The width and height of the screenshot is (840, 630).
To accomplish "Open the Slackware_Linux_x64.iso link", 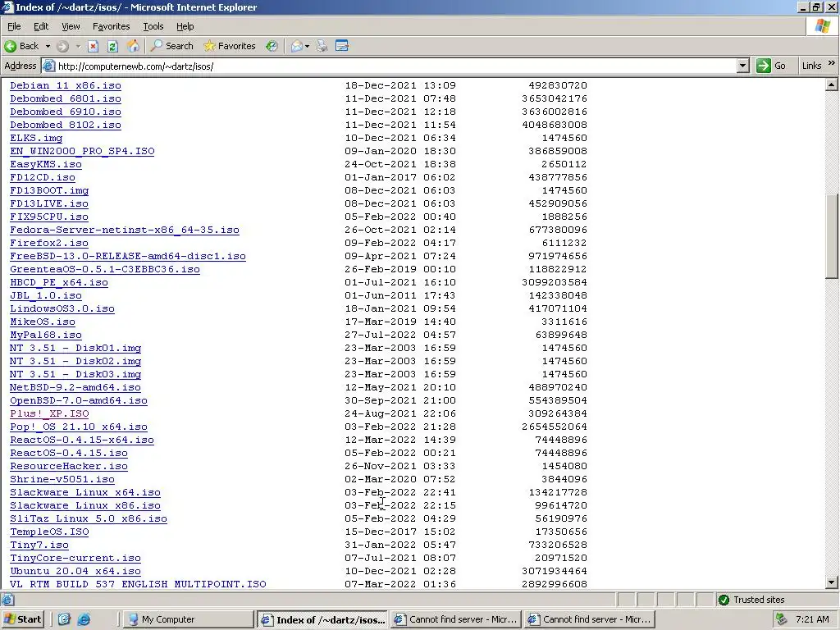I will [85, 492].
